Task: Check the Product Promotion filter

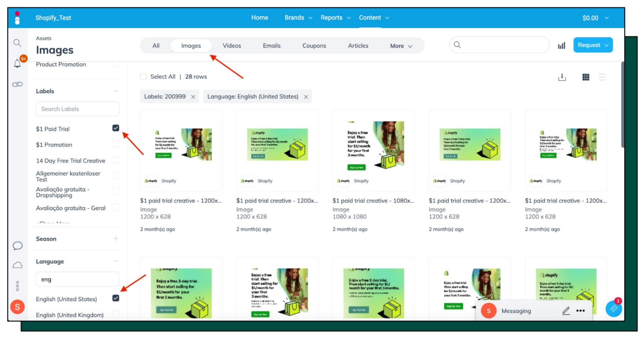Action: click(x=116, y=64)
